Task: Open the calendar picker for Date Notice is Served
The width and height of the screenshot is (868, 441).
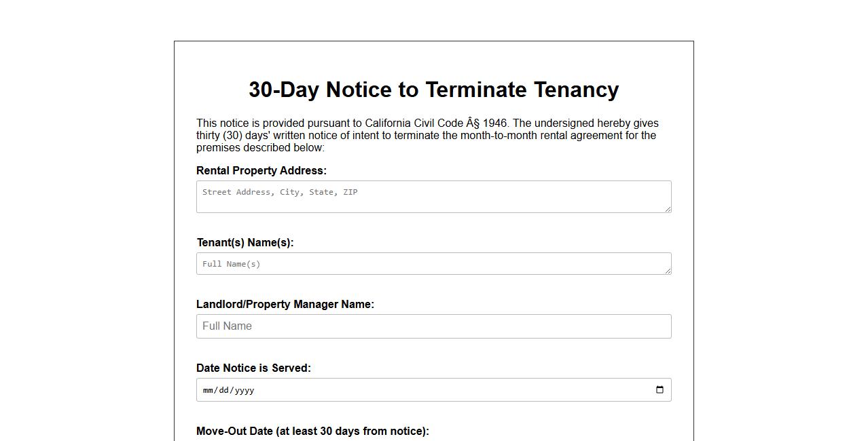Action: coord(658,389)
